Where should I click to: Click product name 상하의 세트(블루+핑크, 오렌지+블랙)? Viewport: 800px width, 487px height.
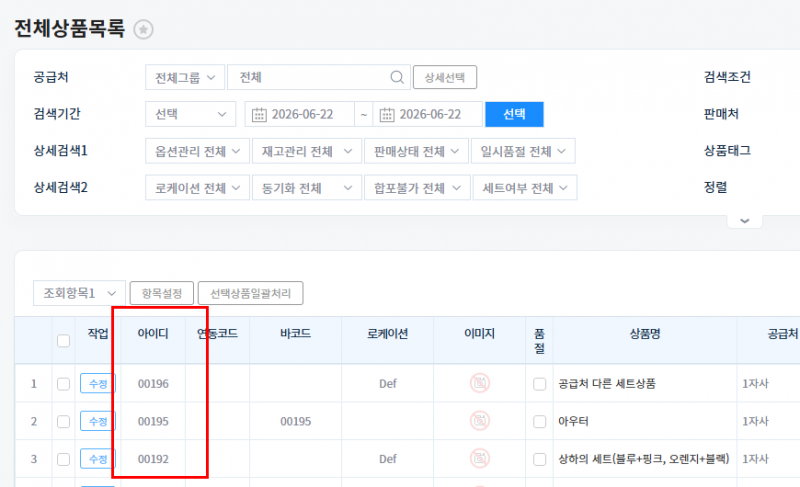644,459
